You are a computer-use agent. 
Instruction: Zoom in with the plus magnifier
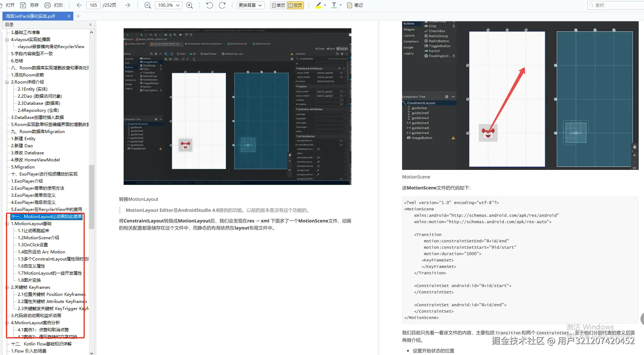coord(190,5)
